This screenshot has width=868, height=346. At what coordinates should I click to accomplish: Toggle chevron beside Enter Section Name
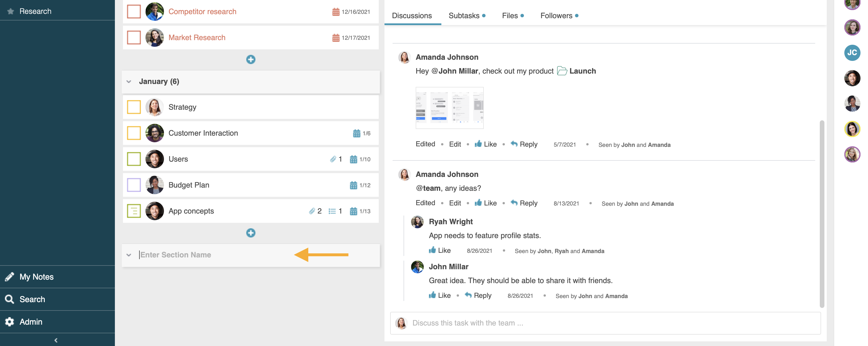[x=129, y=255]
